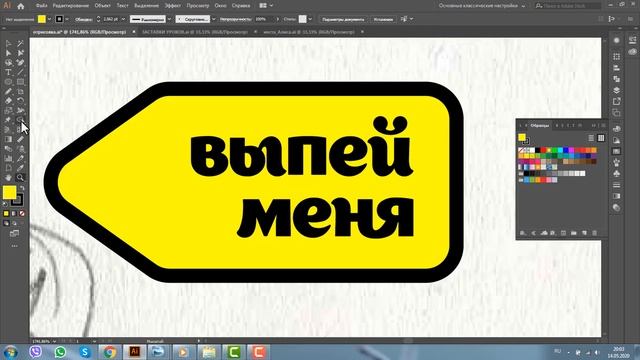Image resolution: width=640 pixels, height=360 pixels.
Task: Select the Column Graph tool
Action: point(8,158)
